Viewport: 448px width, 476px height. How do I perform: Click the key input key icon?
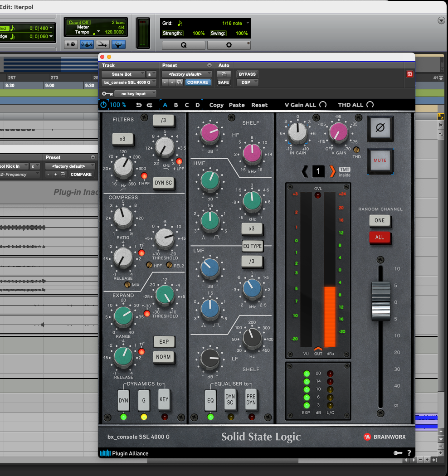107,94
